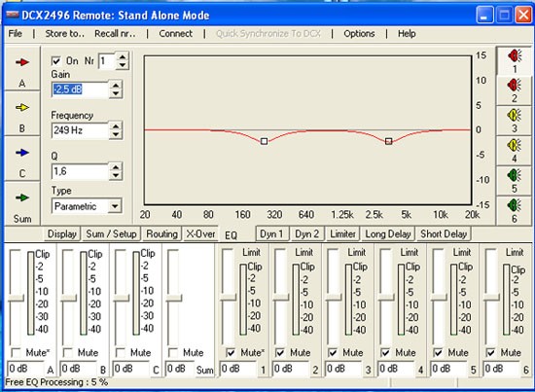Decrease EQ Nr with down arrow

coord(123,65)
